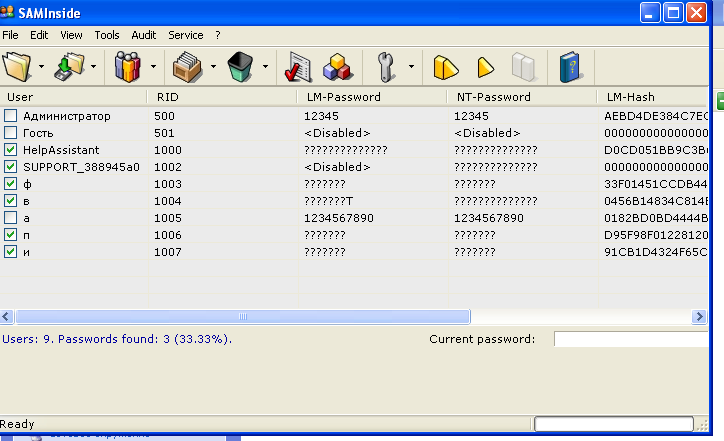Minimize the SAMInside window
Image resolution: width=724 pixels, height=441 pixels.
pos(650,12)
